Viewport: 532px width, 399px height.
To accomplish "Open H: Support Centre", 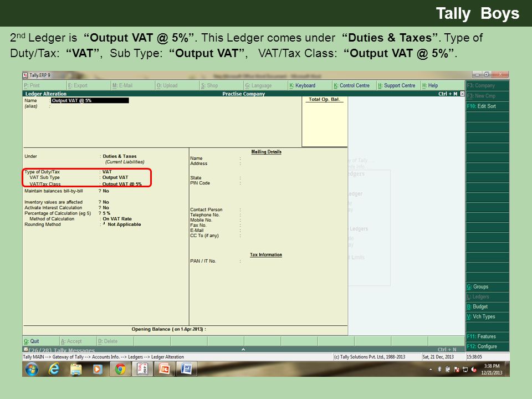I will click(398, 85).
